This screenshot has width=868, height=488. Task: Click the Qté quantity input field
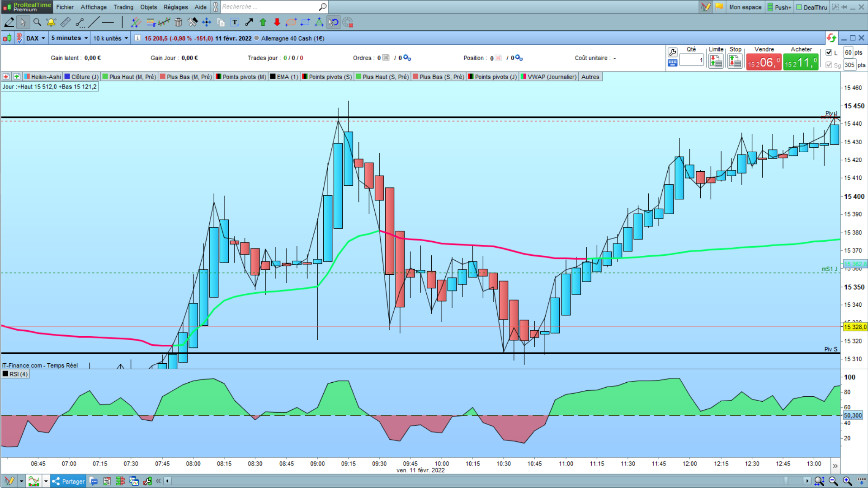click(x=691, y=60)
